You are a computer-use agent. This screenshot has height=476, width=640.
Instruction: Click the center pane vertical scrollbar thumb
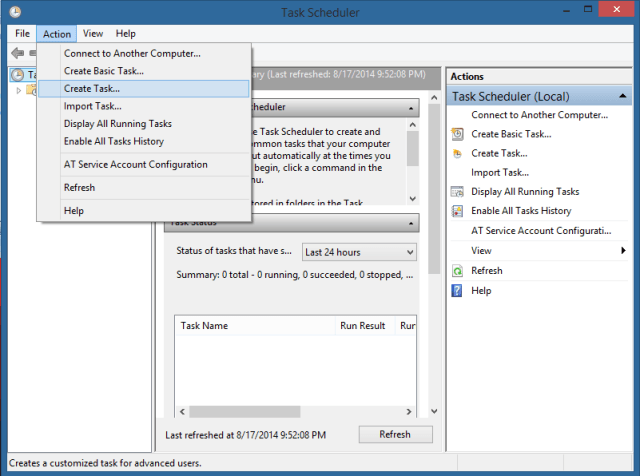[x=434, y=189]
